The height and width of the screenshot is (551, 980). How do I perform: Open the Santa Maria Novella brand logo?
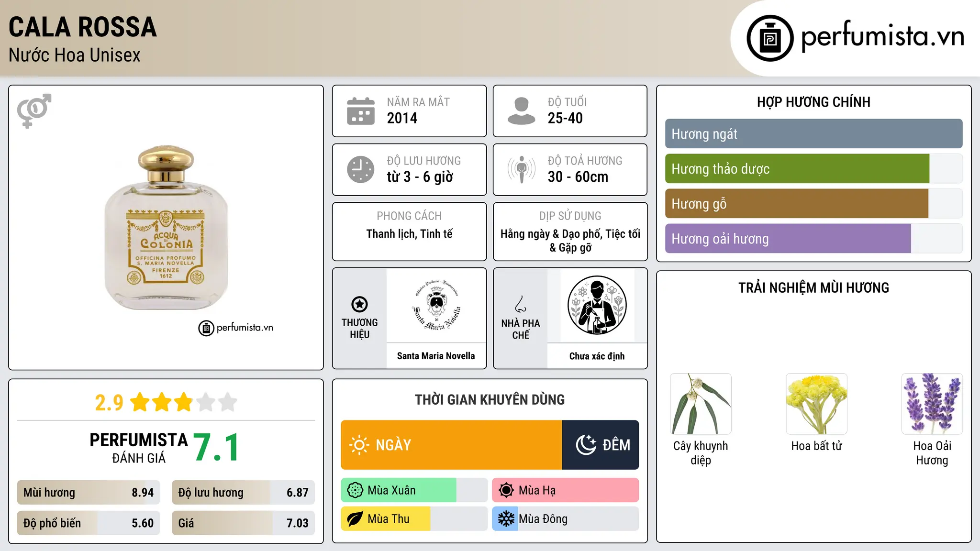point(436,305)
